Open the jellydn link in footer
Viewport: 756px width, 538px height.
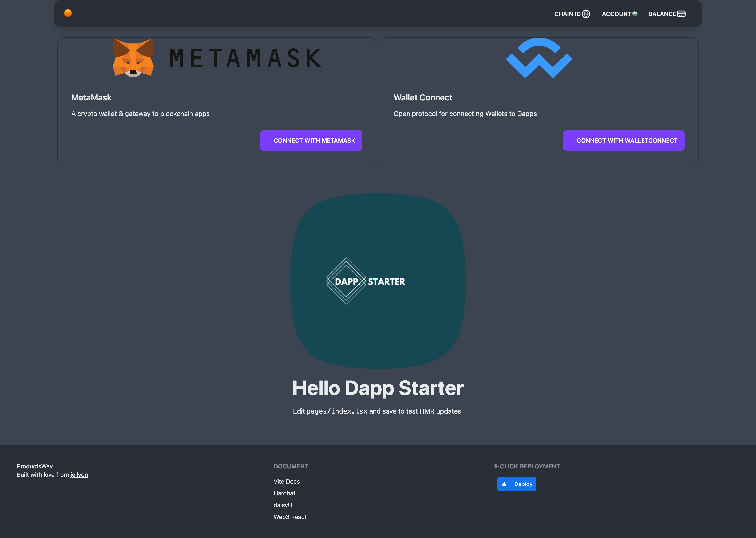[79, 475]
